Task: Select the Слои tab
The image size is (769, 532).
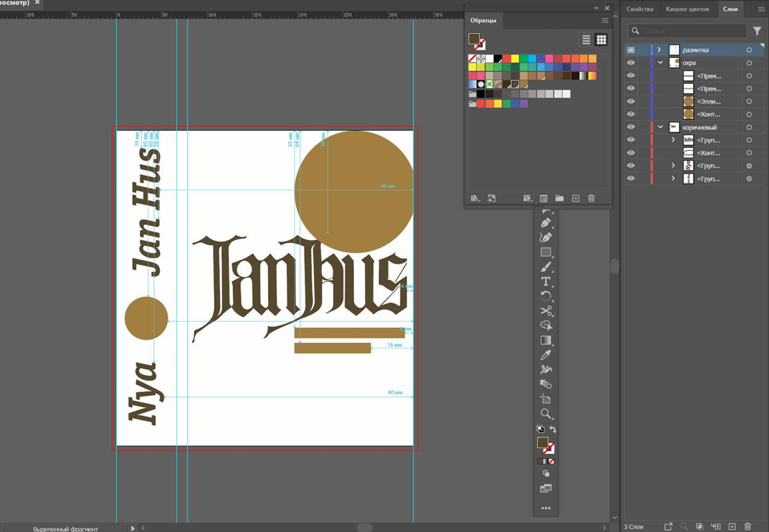Action: (x=730, y=9)
